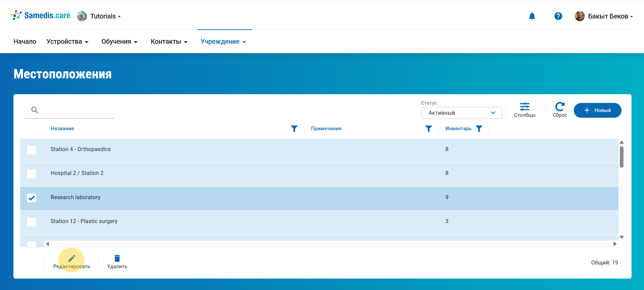This screenshot has height=290, width=644.
Task: Uncheck the Research laboratory checkbox
Action: [x=32, y=198]
